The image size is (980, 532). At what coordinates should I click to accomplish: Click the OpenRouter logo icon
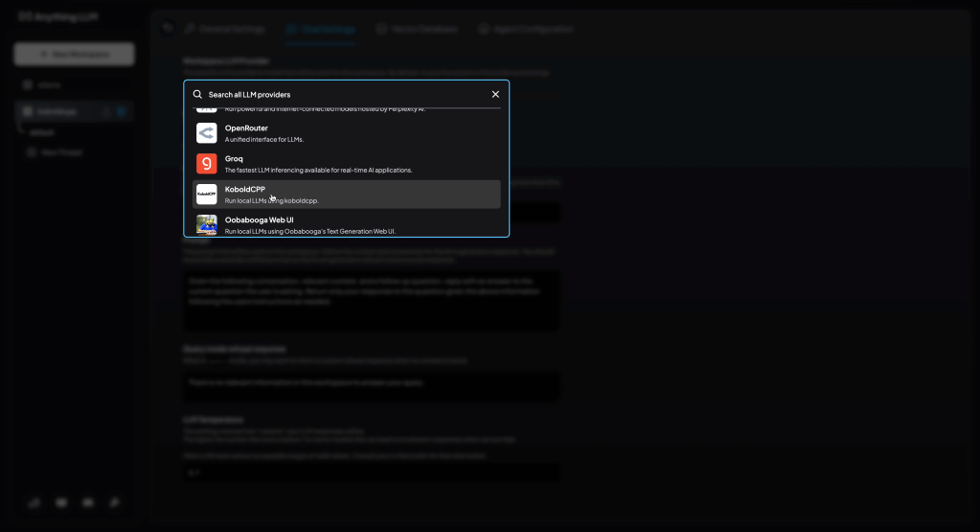(x=207, y=133)
